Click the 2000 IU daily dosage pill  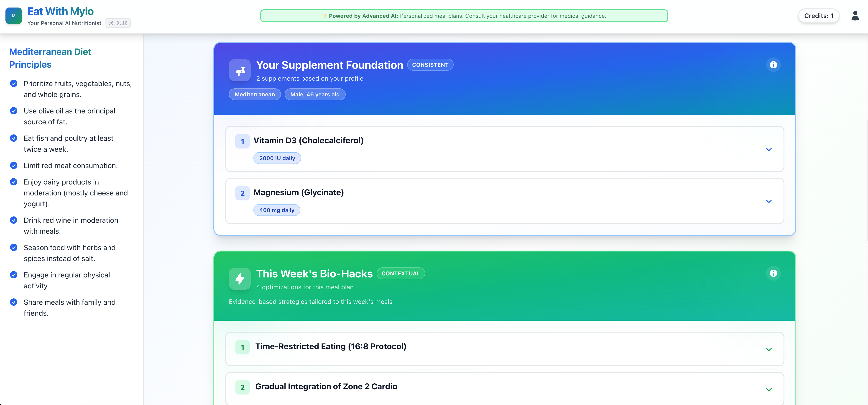[277, 158]
